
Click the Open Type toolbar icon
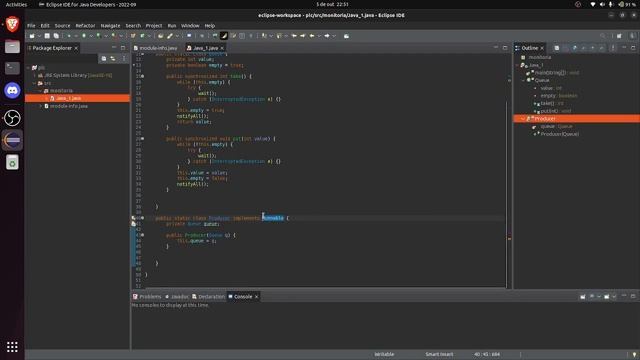tap(160, 36)
